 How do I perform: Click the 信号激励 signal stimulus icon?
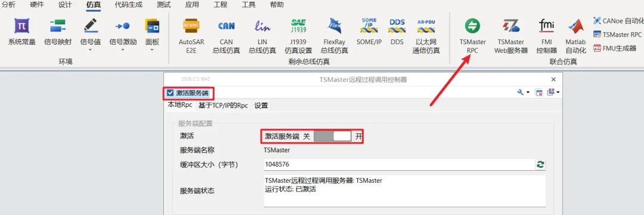coord(123,26)
